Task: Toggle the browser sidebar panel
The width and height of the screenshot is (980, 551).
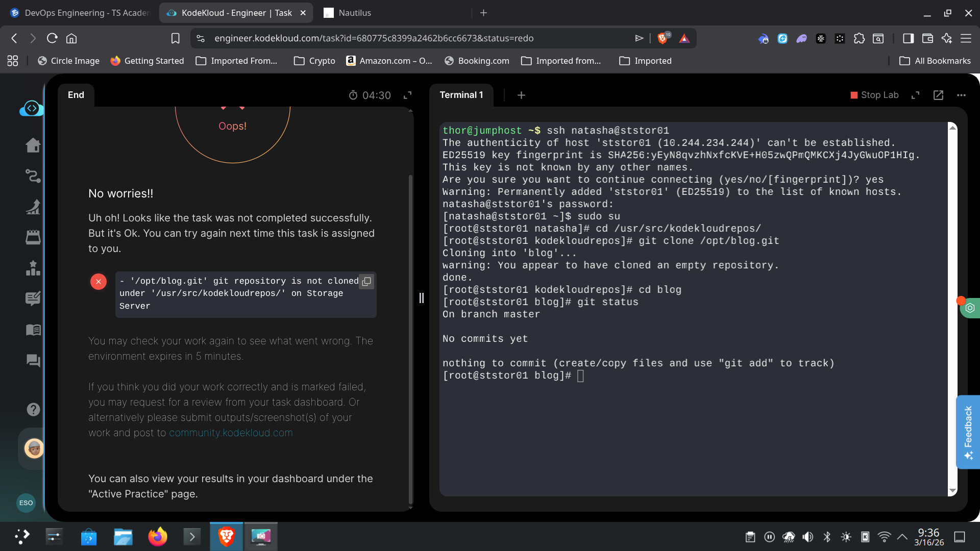Action: click(908, 38)
